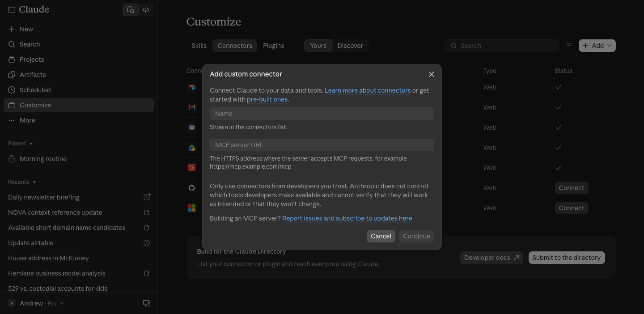The width and height of the screenshot is (644, 314).
Task: Click the HubSpot connector icon
Action: (192, 168)
